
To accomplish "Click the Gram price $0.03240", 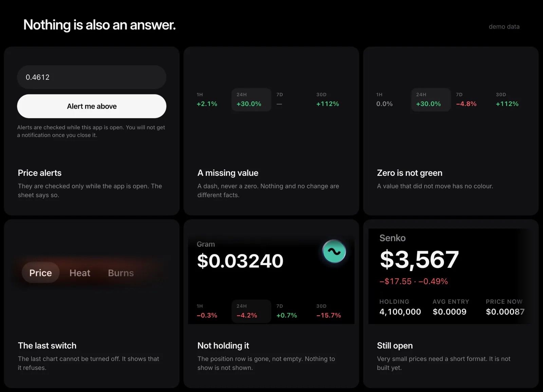I will (x=240, y=261).
